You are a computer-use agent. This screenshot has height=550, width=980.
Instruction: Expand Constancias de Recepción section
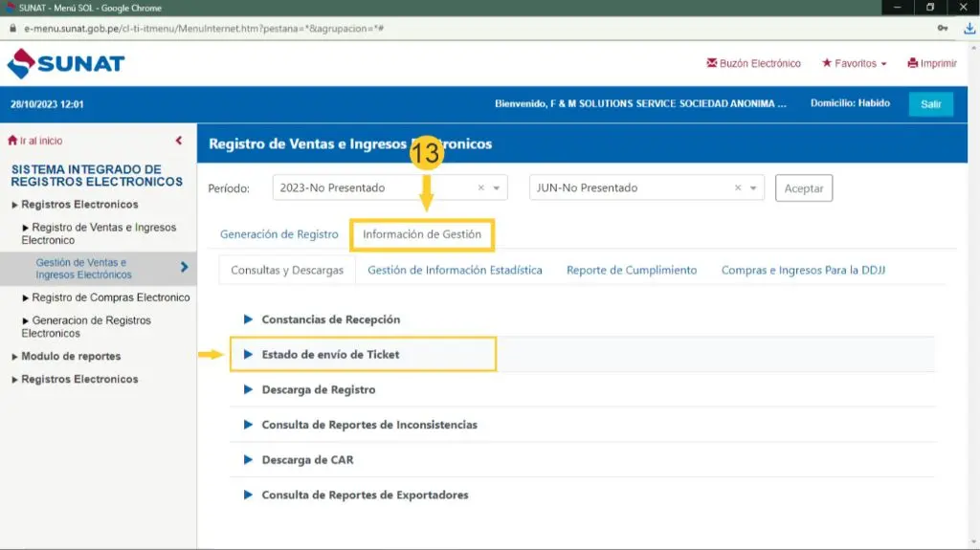click(x=330, y=319)
